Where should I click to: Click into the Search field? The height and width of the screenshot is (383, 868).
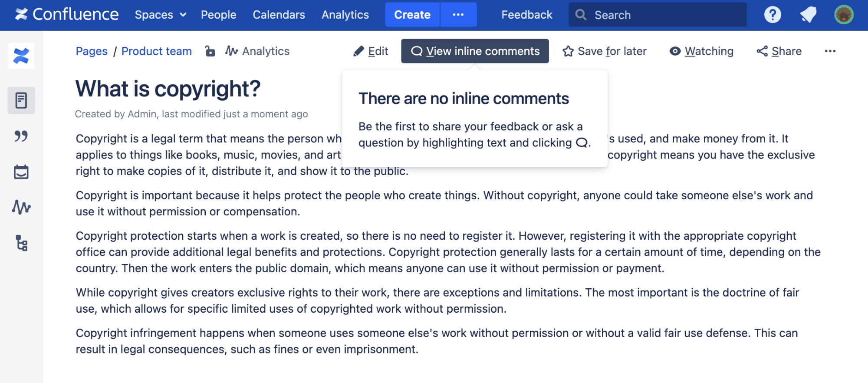pyautogui.click(x=664, y=15)
